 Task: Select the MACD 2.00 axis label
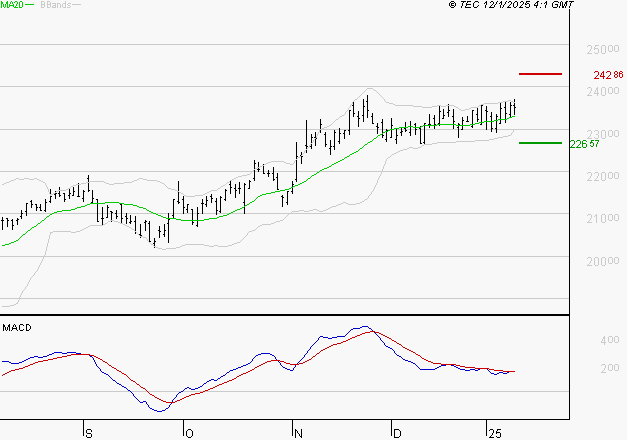(x=610, y=368)
